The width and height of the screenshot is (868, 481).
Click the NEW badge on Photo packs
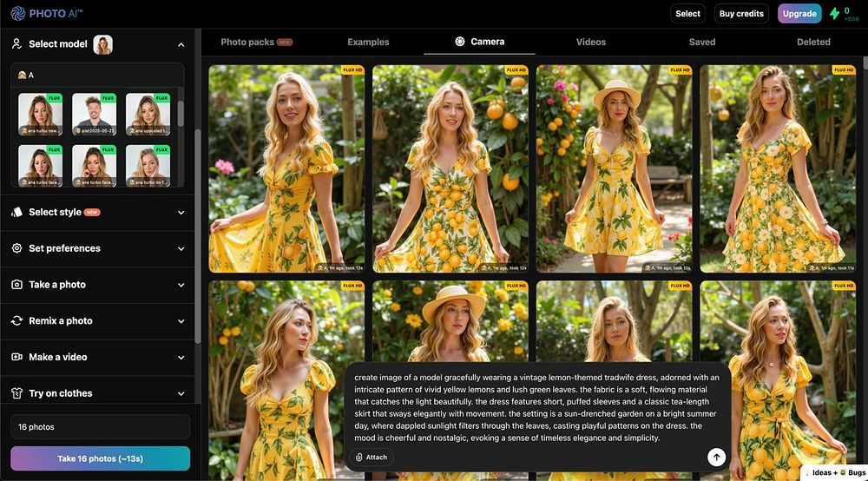(x=285, y=42)
